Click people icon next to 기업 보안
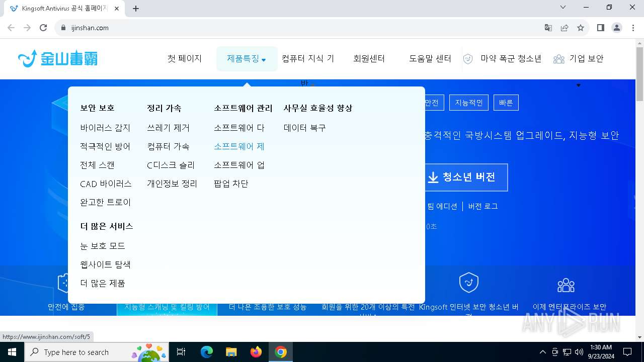 (x=558, y=59)
